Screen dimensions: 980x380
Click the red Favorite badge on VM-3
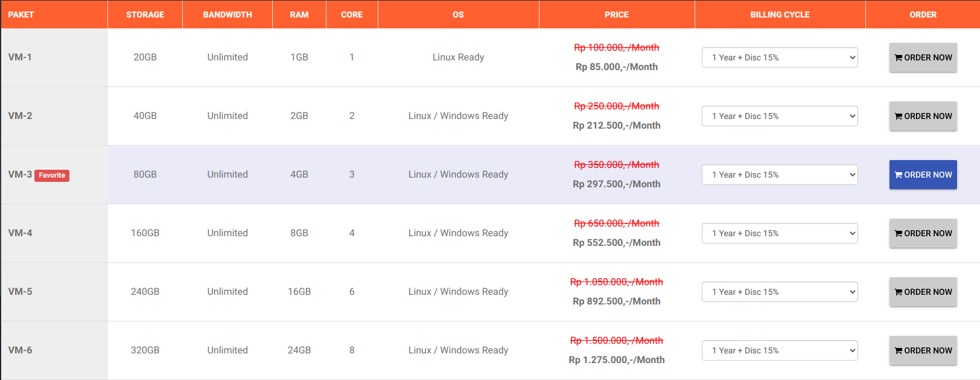coord(52,176)
